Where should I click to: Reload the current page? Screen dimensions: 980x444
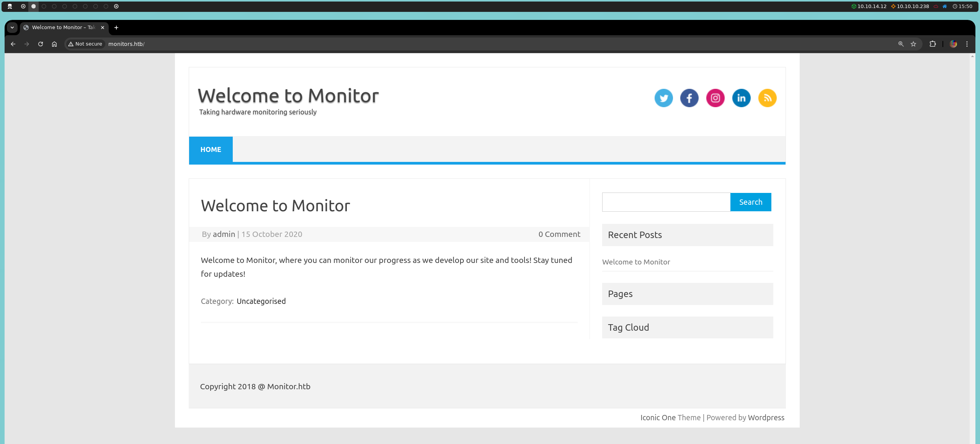[x=41, y=44]
